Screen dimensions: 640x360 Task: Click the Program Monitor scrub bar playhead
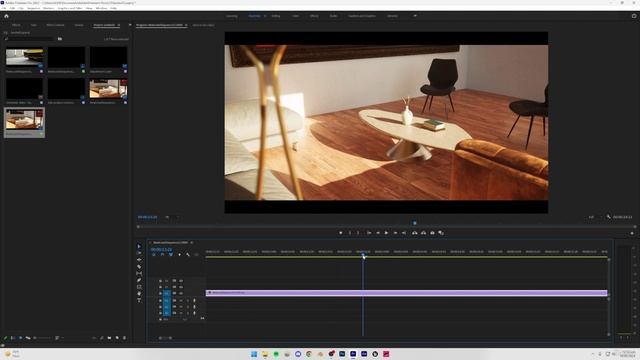coord(415,223)
